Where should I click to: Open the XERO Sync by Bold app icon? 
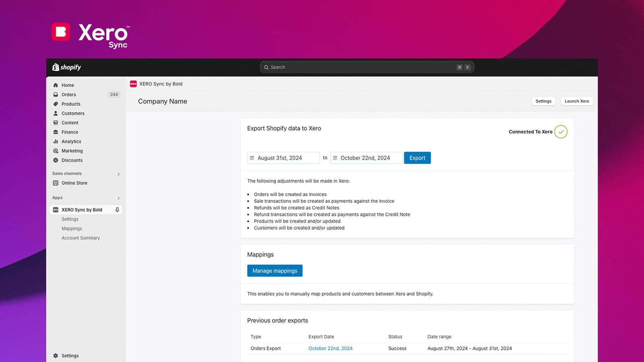tap(56, 210)
